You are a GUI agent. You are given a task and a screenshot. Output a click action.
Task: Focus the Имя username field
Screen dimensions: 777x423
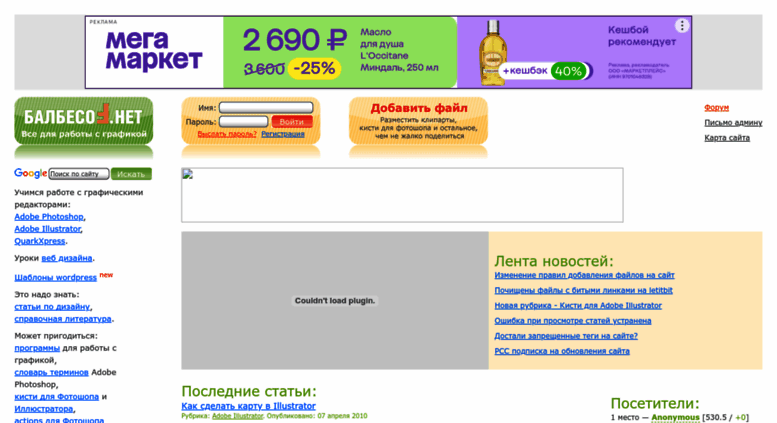pyautogui.click(x=266, y=107)
